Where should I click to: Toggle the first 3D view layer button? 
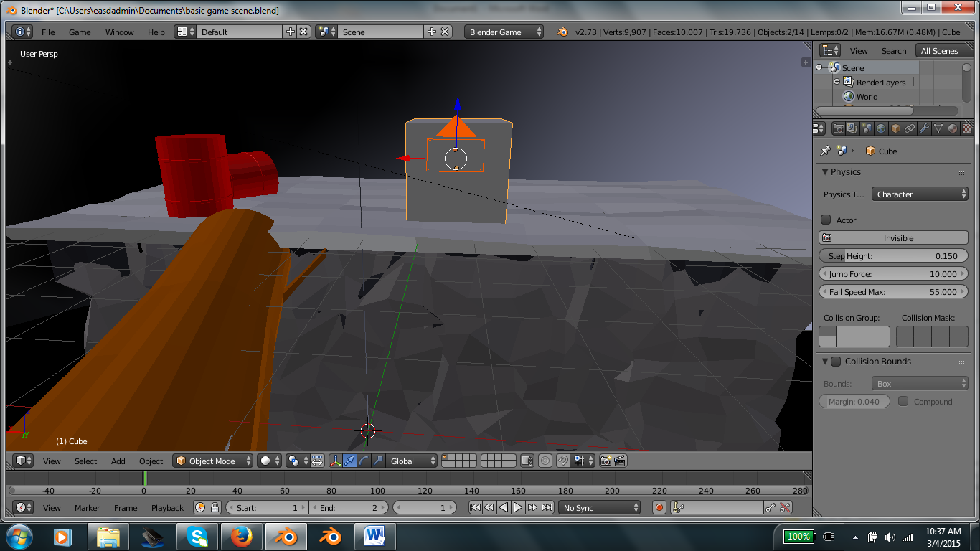click(446, 458)
